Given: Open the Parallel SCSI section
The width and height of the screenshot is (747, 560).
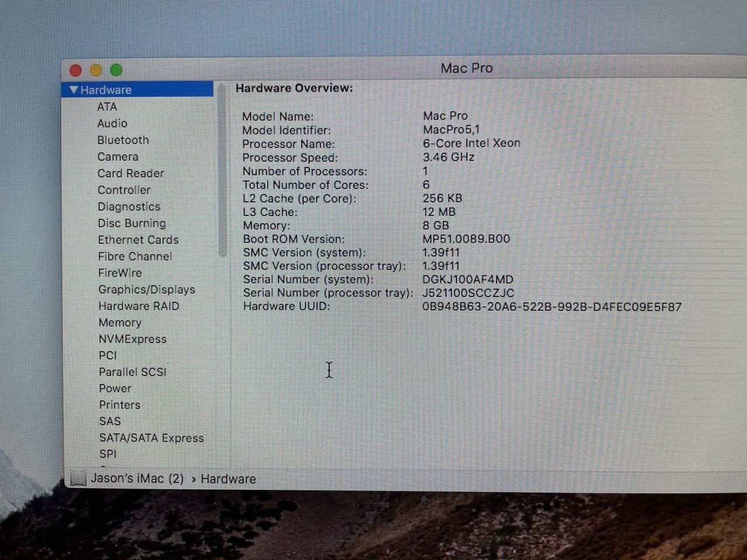Looking at the screenshot, I should point(132,372).
